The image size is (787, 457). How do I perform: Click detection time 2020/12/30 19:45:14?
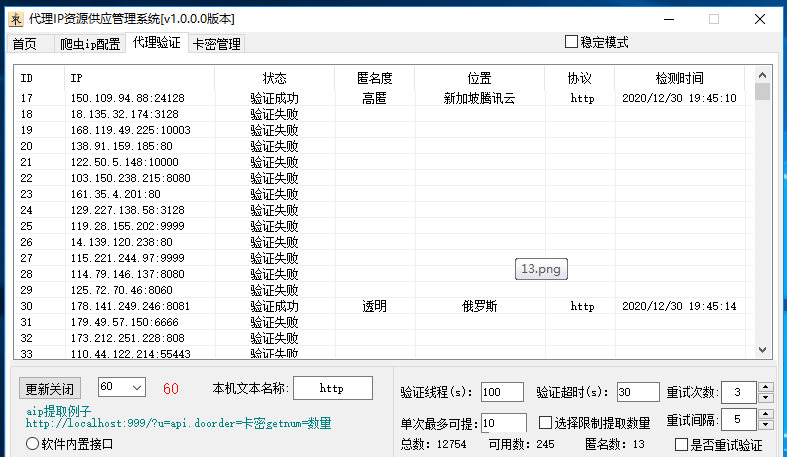pos(679,306)
